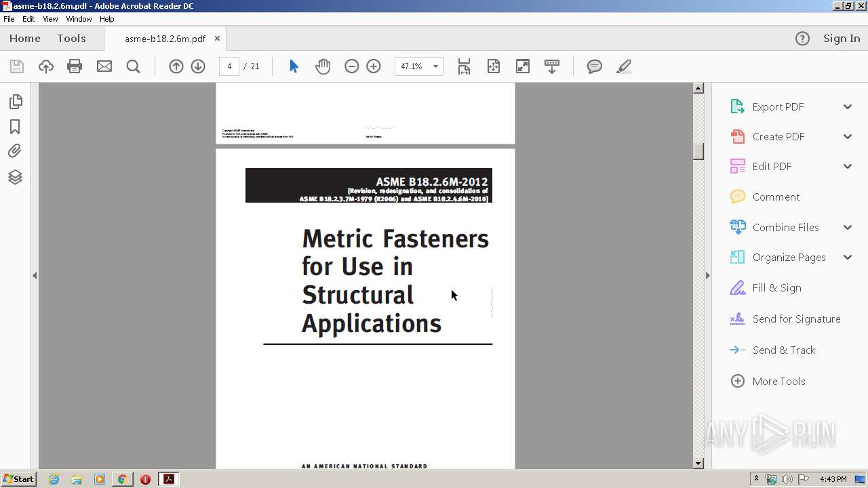
Task: Go to previous page arrow
Action: (176, 66)
